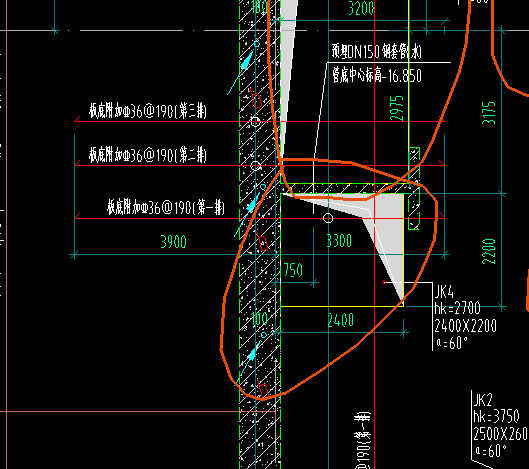Click the α=60° text under JK2
The width and height of the screenshot is (529, 469).
[x=491, y=450]
